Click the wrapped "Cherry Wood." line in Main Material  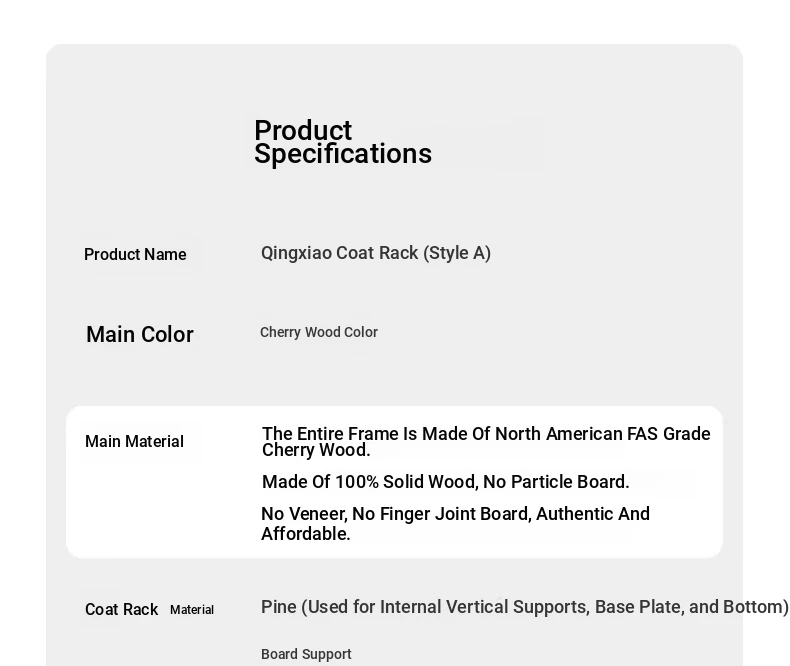(x=316, y=450)
